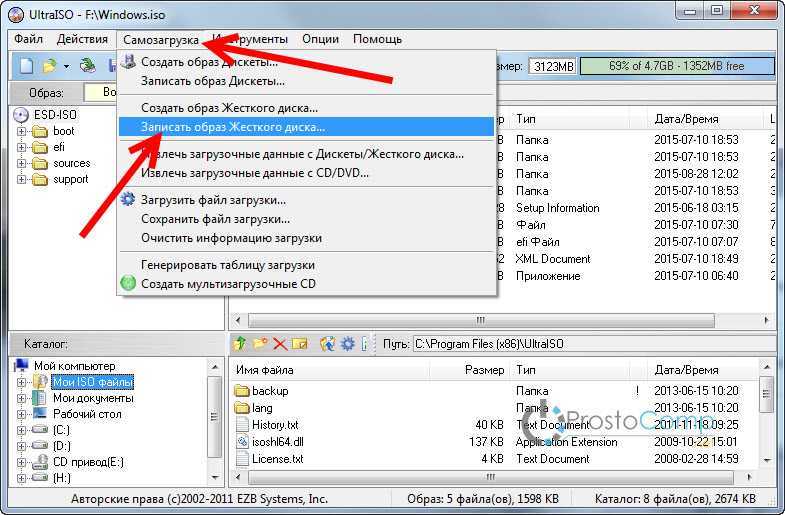This screenshot has height=515, width=785.
Task: Click the rename folder icon in catalog toolbar
Action: coord(300,344)
